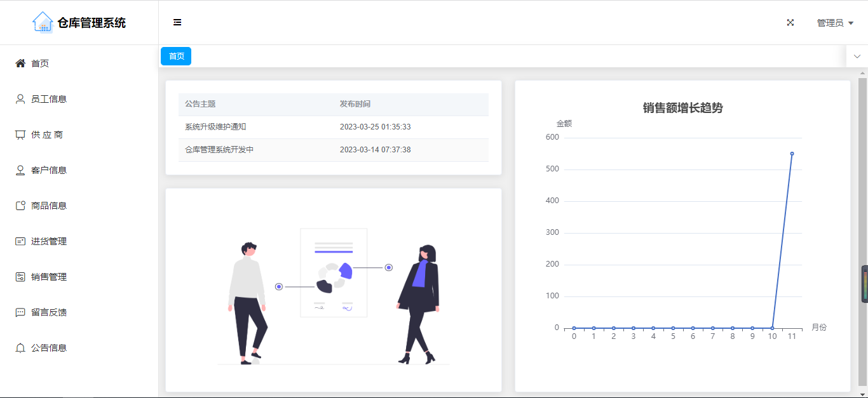Click the date 2023-03-25 01:35:33

375,127
